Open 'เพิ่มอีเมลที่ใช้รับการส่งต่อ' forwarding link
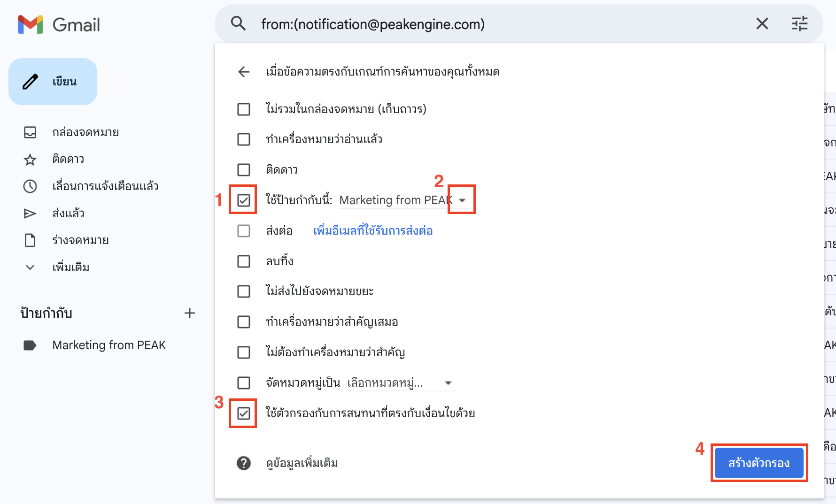Screen dimensions: 836x504 (372, 230)
